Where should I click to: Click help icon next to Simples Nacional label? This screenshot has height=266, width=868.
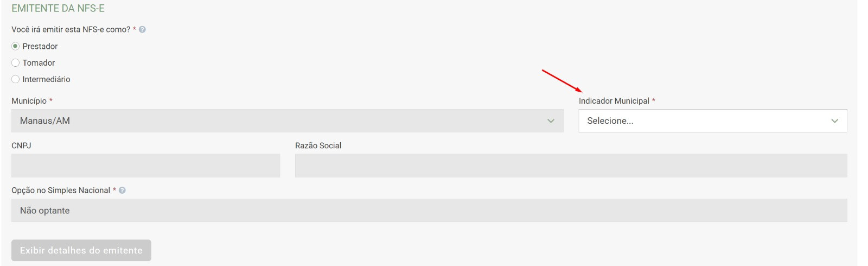pyautogui.click(x=122, y=191)
